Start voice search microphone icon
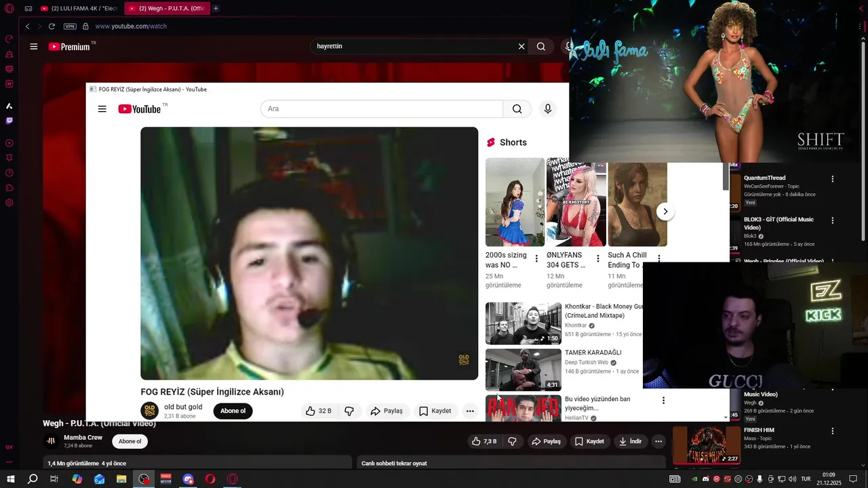868x488 pixels. click(x=548, y=108)
